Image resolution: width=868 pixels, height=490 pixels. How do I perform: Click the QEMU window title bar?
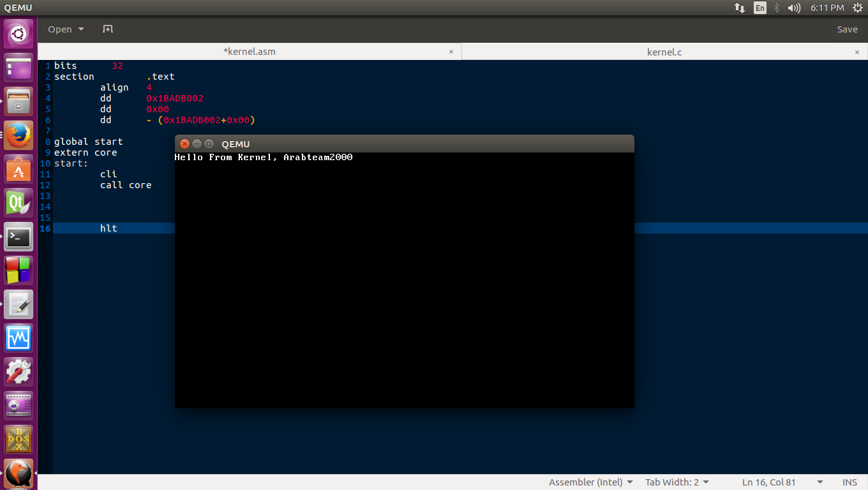405,144
